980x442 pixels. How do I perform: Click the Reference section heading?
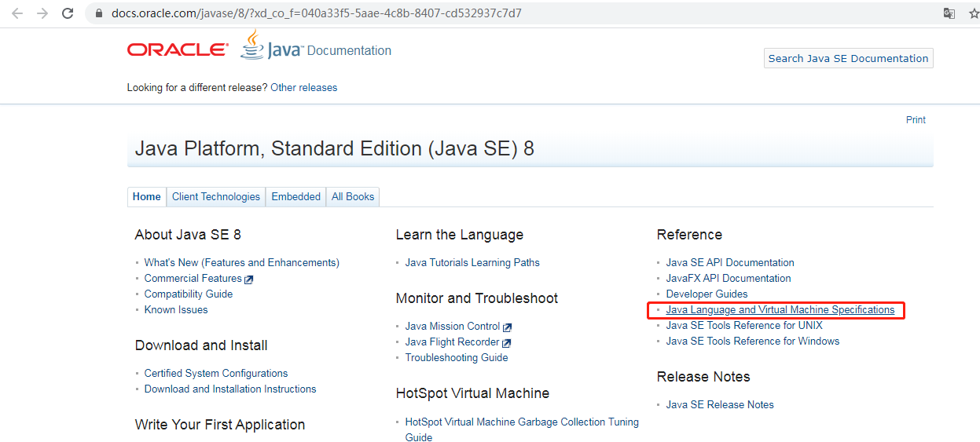point(689,235)
